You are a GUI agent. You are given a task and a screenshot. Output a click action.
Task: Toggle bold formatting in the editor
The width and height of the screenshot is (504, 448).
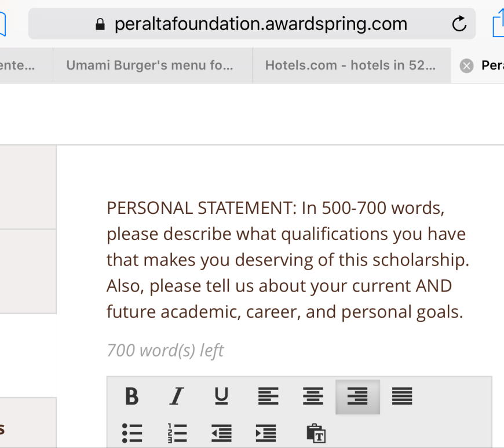point(132,396)
